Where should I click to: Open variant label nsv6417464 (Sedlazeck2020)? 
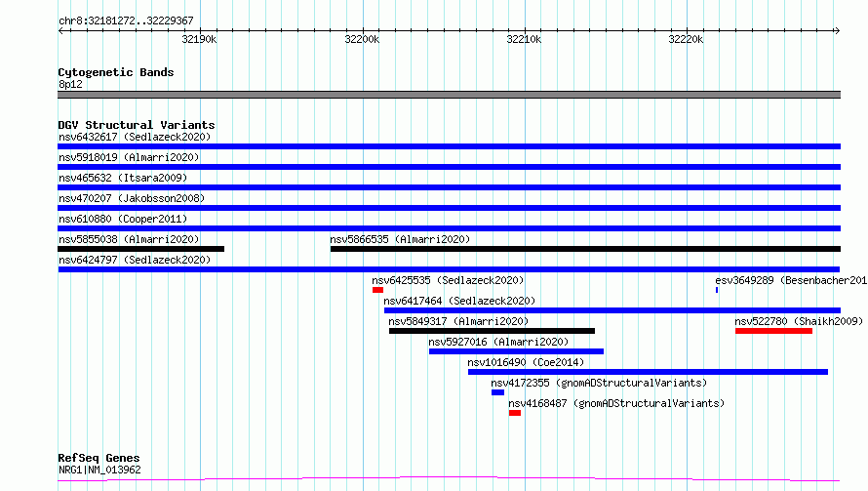click(459, 301)
